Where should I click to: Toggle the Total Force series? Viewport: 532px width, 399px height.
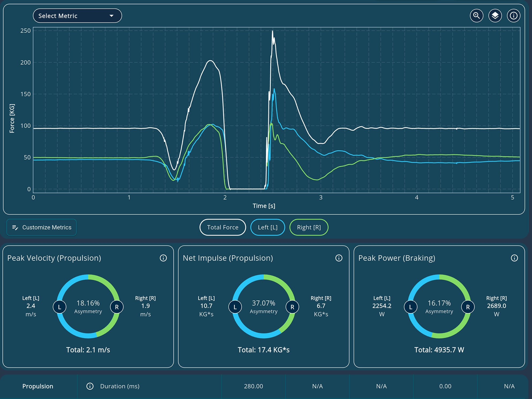(223, 227)
